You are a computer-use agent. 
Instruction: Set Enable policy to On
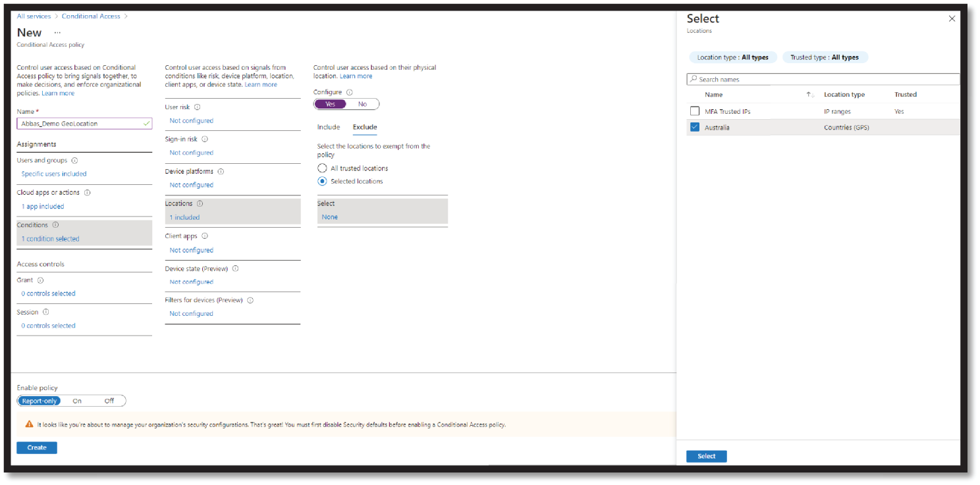[77, 401]
